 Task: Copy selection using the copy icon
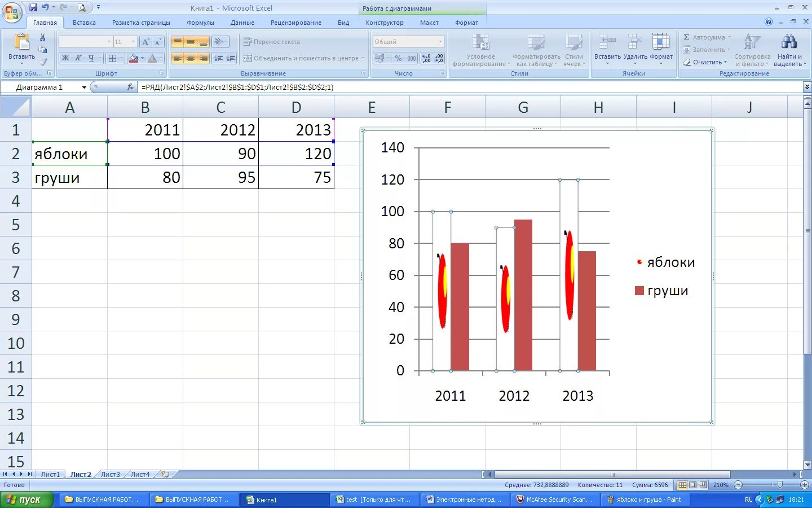tap(42, 50)
